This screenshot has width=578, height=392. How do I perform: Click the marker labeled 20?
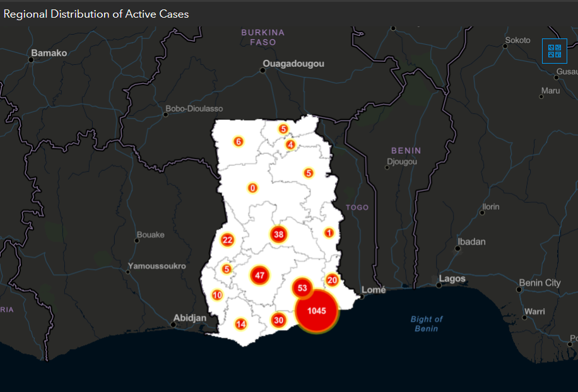[332, 280]
